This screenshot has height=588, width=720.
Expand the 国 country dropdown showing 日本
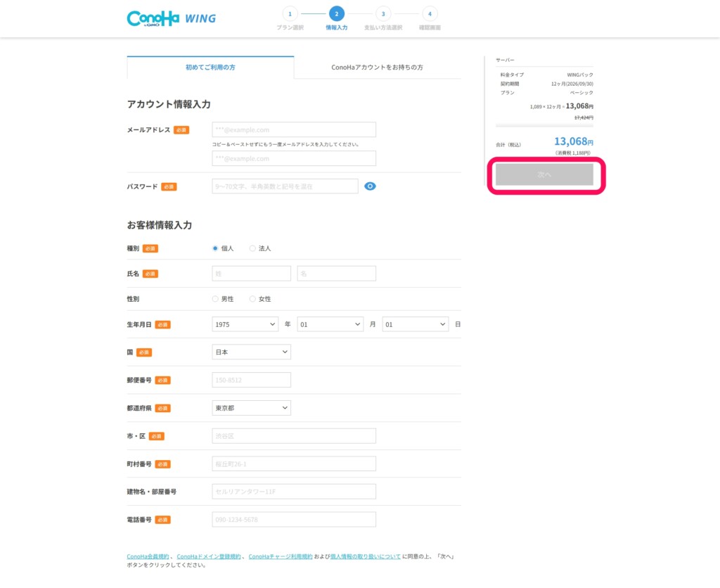(251, 352)
